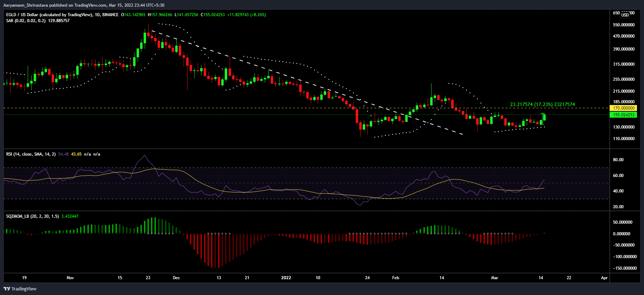The height and width of the screenshot is (295, 644).
Task: Click the EGLD / US Dollar symbol title
Action: click(49, 15)
